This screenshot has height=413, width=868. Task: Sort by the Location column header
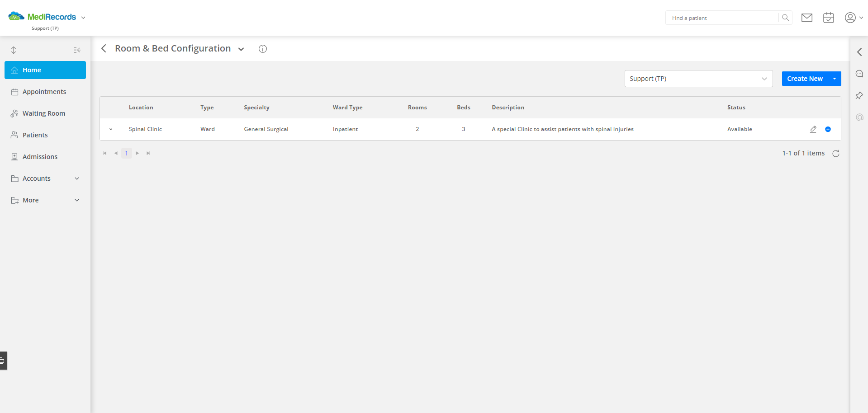click(x=141, y=108)
